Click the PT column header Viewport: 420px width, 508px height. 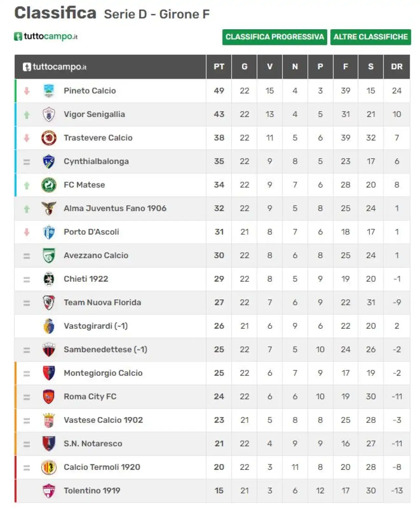click(x=219, y=67)
